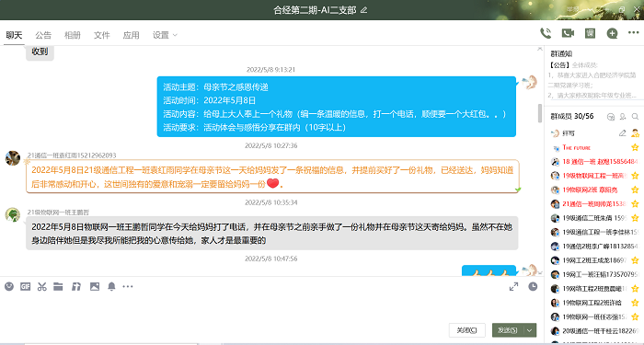This screenshot has height=345, width=644.
Task: Click the owner badge icon beside 纤写
Action: click(636, 133)
